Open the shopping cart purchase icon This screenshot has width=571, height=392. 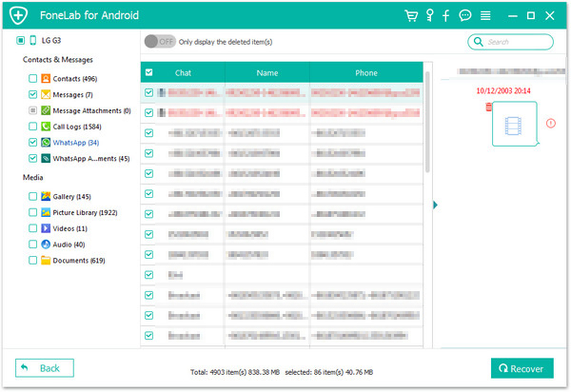tap(411, 15)
